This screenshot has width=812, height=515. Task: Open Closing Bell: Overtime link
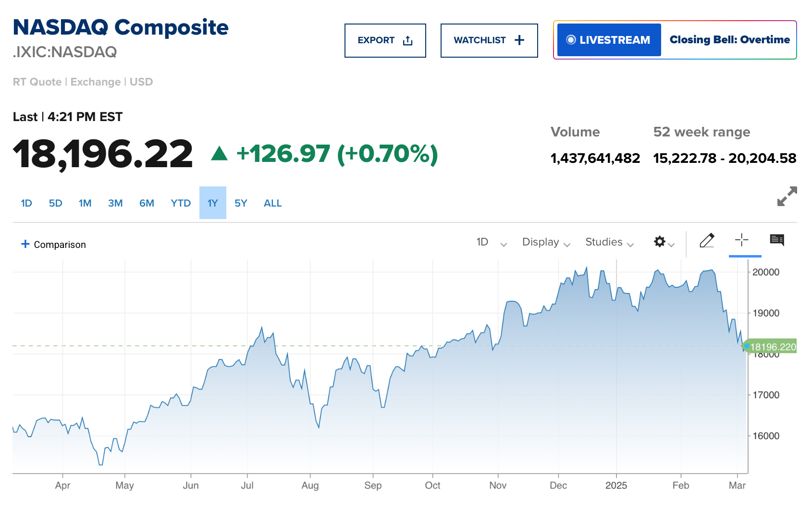pyautogui.click(x=729, y=40)
